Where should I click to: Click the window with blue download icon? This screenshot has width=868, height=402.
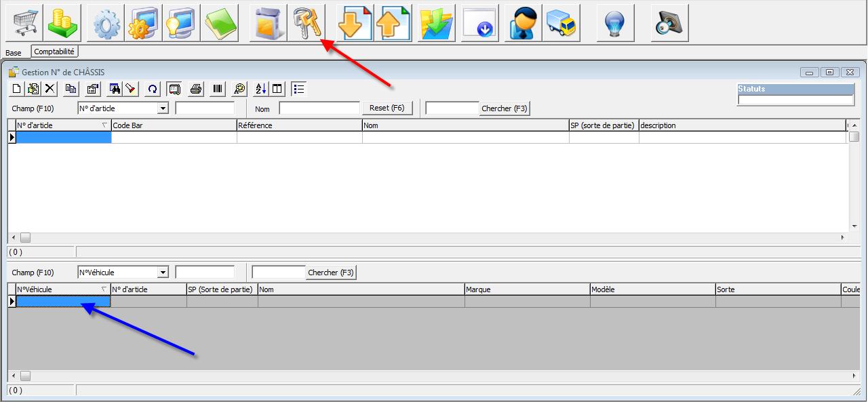point(479,23)
